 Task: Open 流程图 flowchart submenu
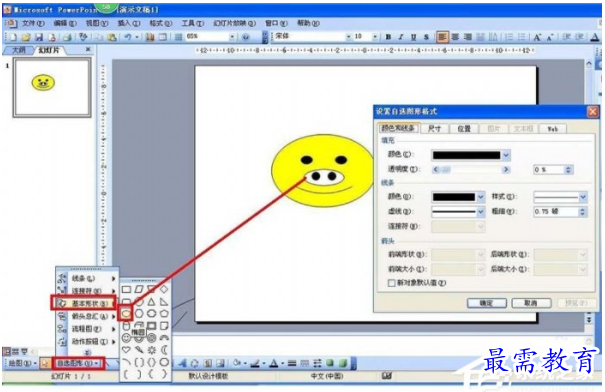pyautogui.click(x=87, y=329)
